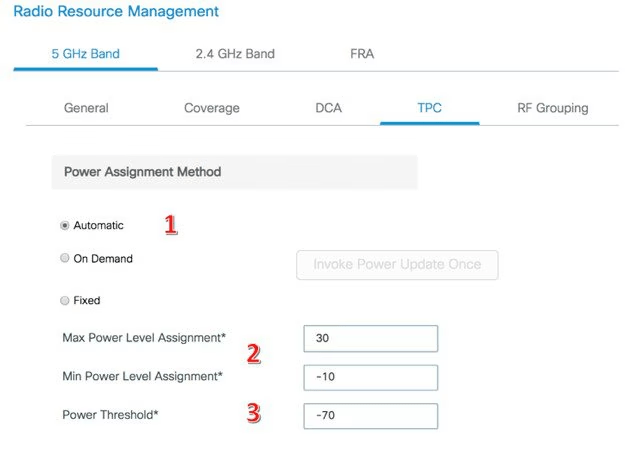Open the General sub-tab

click(x=86, y=108)
